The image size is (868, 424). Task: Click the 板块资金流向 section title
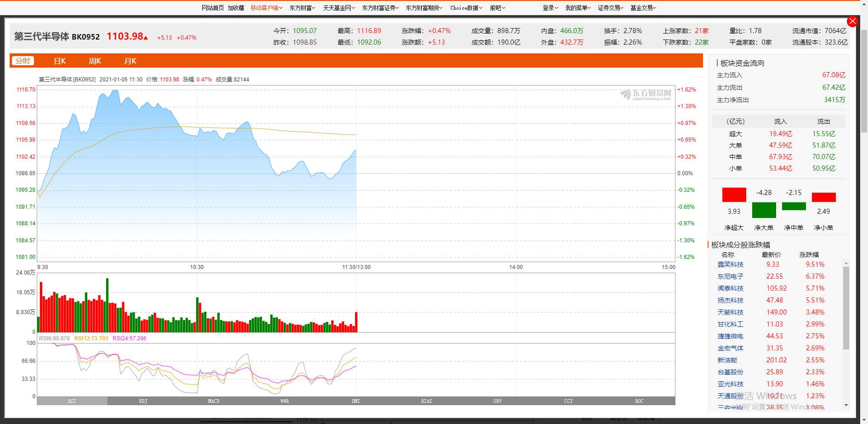tap(743, 63)
